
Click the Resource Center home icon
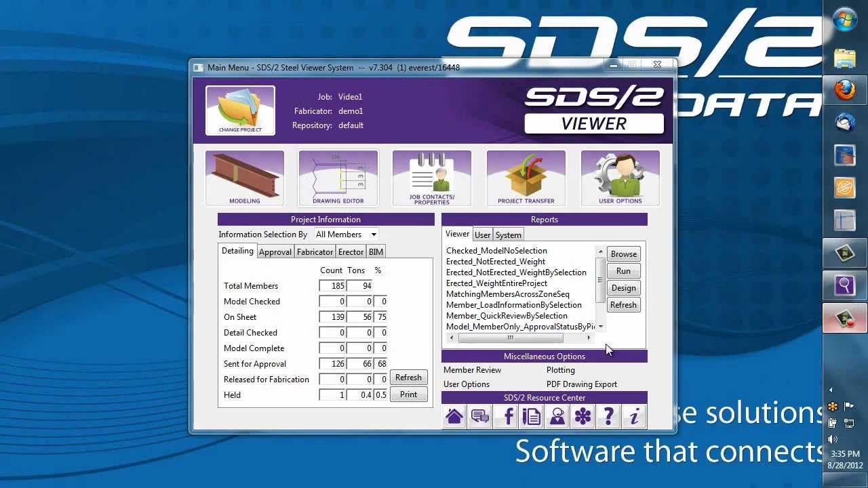point(454,416)
